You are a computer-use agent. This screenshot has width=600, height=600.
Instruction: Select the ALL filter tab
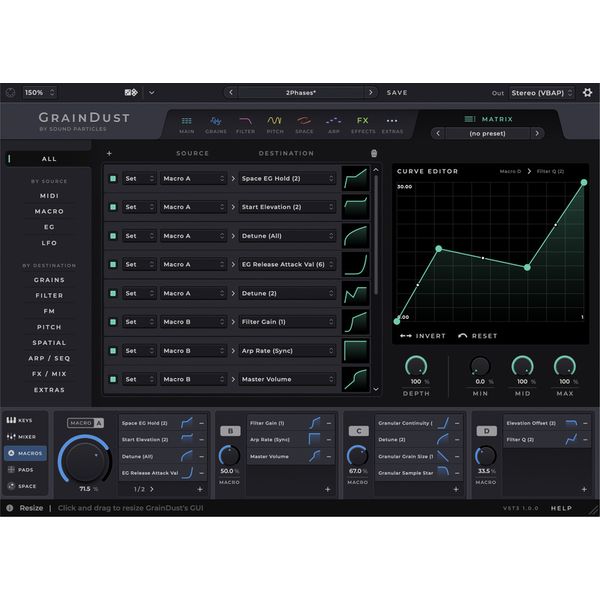pos(49,159)
